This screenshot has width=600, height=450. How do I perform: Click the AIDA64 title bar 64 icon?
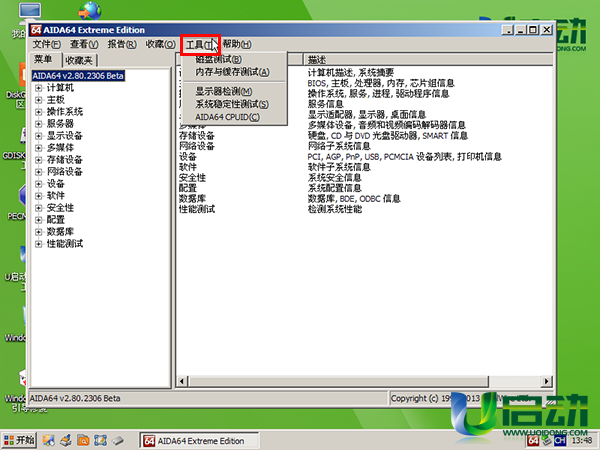36,30
